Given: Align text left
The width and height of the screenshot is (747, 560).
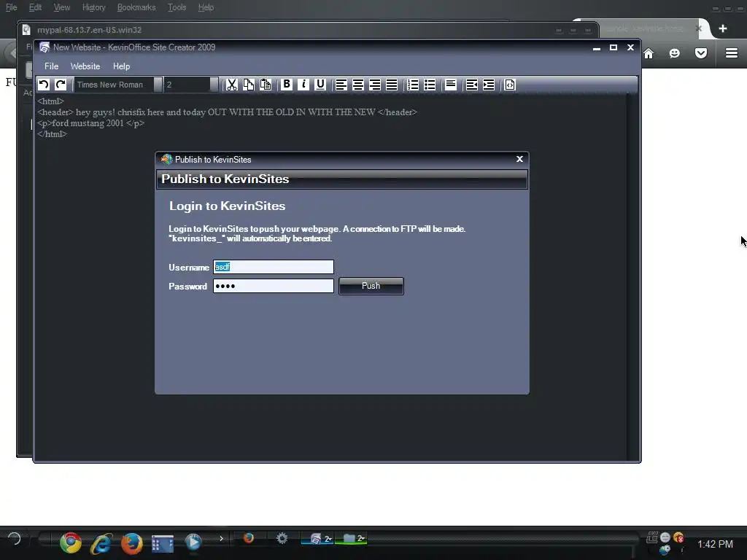Looking at the screenshot, I should (341, 85).
